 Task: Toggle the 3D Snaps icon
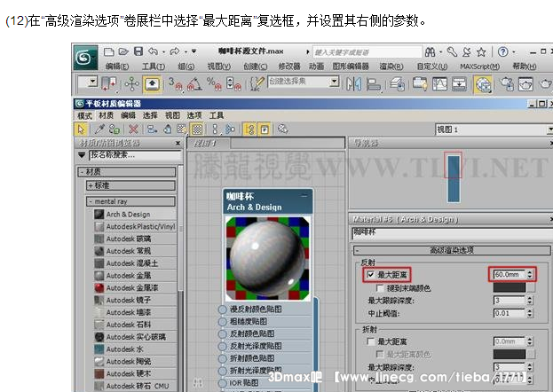tap(175, 84)
